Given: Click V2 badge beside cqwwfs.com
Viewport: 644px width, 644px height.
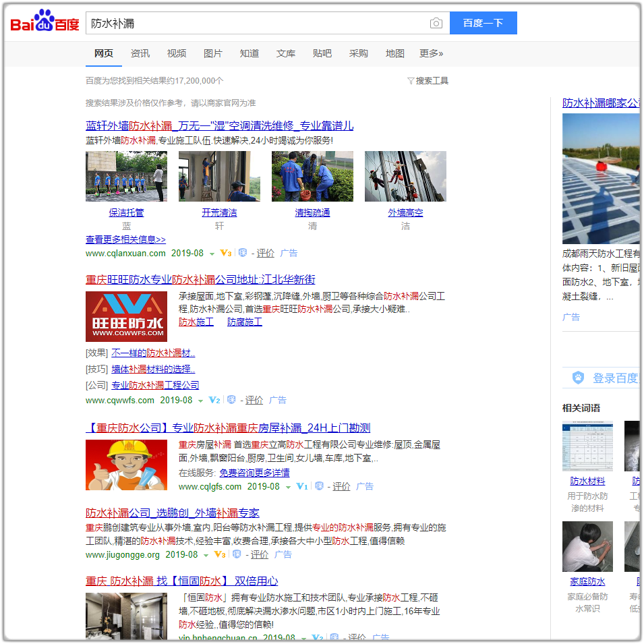Looking at the screenshot, I should [214, 401].
